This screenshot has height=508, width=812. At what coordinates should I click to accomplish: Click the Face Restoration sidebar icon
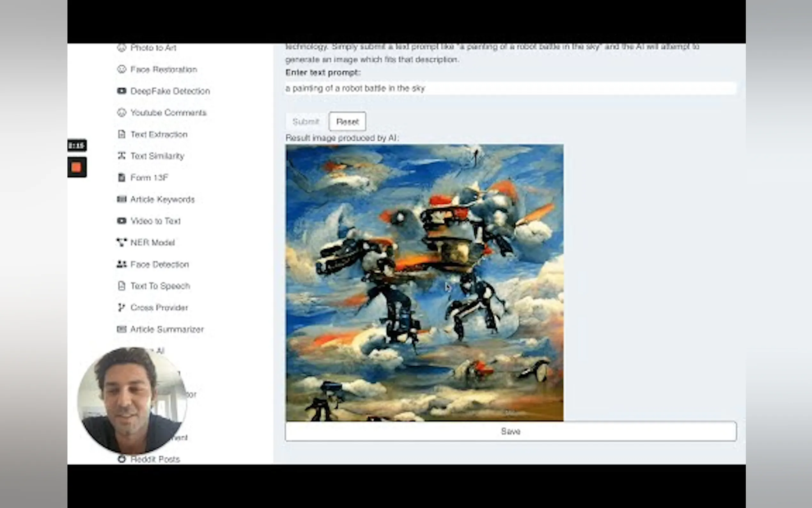(x=121, y=69)
